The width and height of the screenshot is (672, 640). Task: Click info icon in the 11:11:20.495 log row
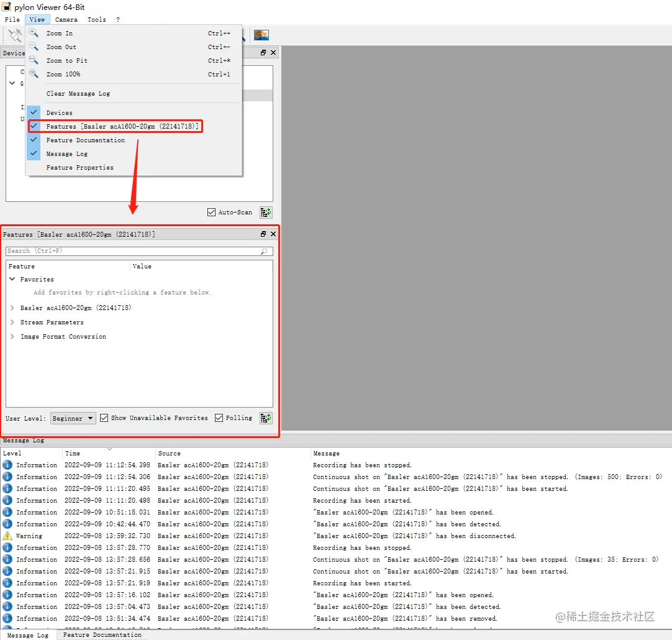click(7, 488)
